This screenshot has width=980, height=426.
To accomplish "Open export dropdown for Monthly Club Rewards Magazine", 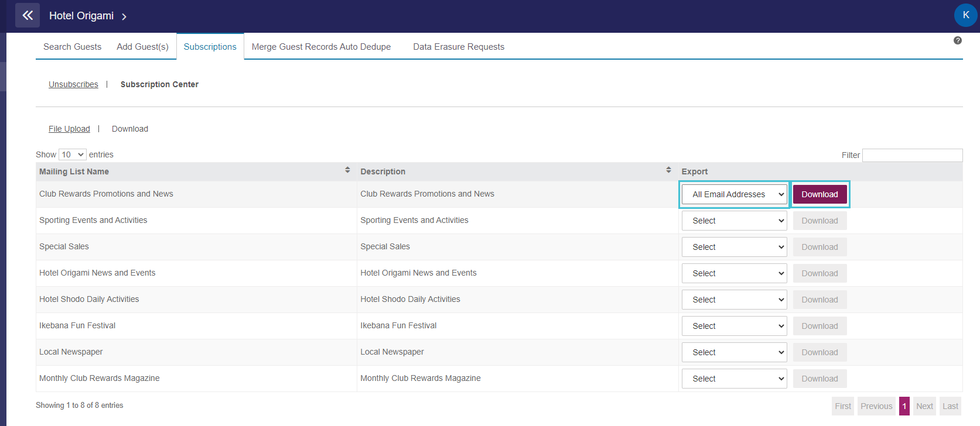I will pyautogui.click(x=735, y=379).
